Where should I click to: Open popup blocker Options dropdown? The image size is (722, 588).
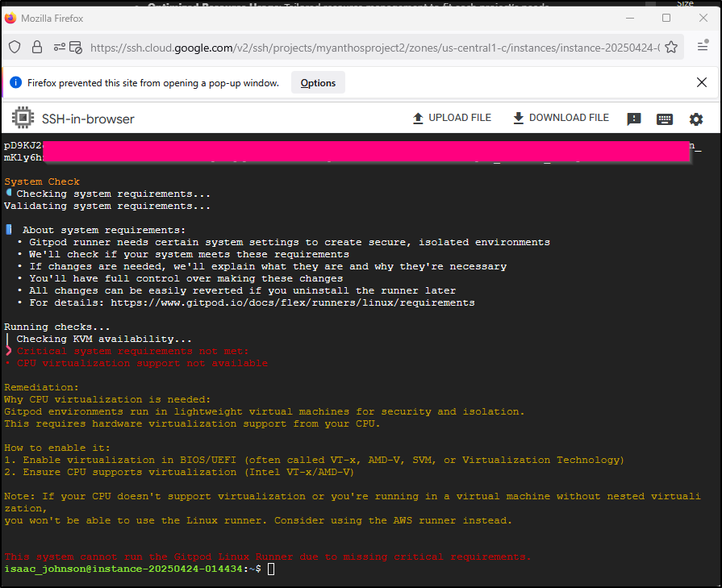click(318, 82)
